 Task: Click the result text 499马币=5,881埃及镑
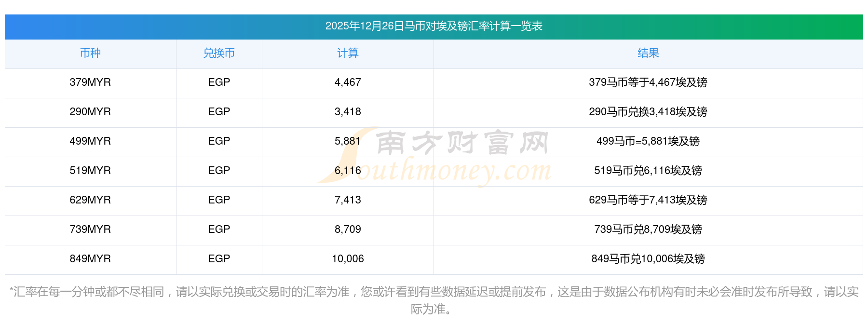coord(648,141)
